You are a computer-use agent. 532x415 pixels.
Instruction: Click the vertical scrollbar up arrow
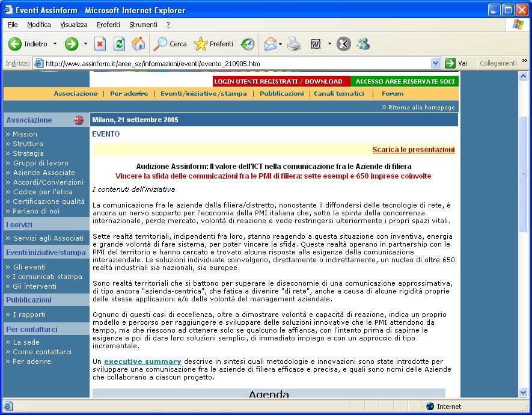click(523, 76)
